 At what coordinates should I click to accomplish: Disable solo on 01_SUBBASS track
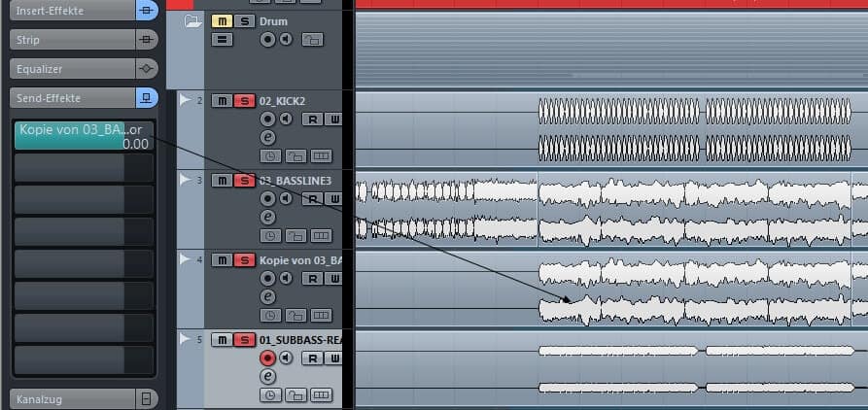pyautogui.click(x=244, y=340)
